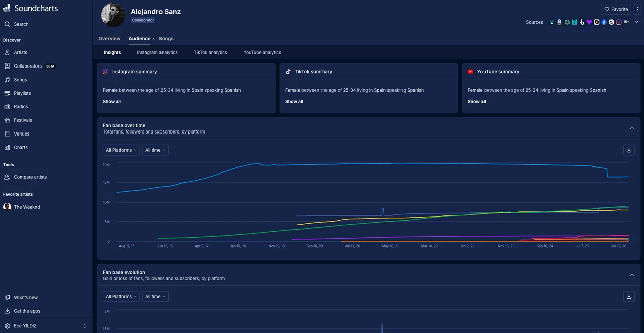Click Get the apps download icon
Screen dimensions: 644x333
tap(7, 311)
